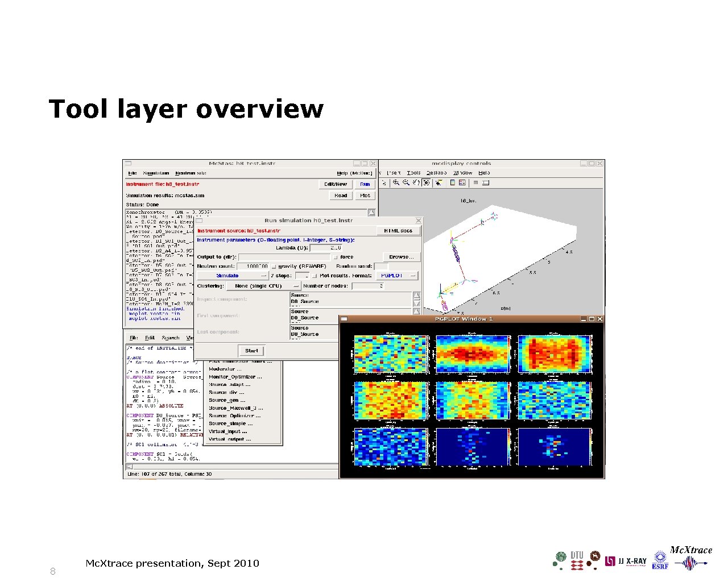Image resolution: width=728 pixels, height=582 pixels.
Task: Activate the zoom in magnifier in mcdisplay
Action: [396, 183]
